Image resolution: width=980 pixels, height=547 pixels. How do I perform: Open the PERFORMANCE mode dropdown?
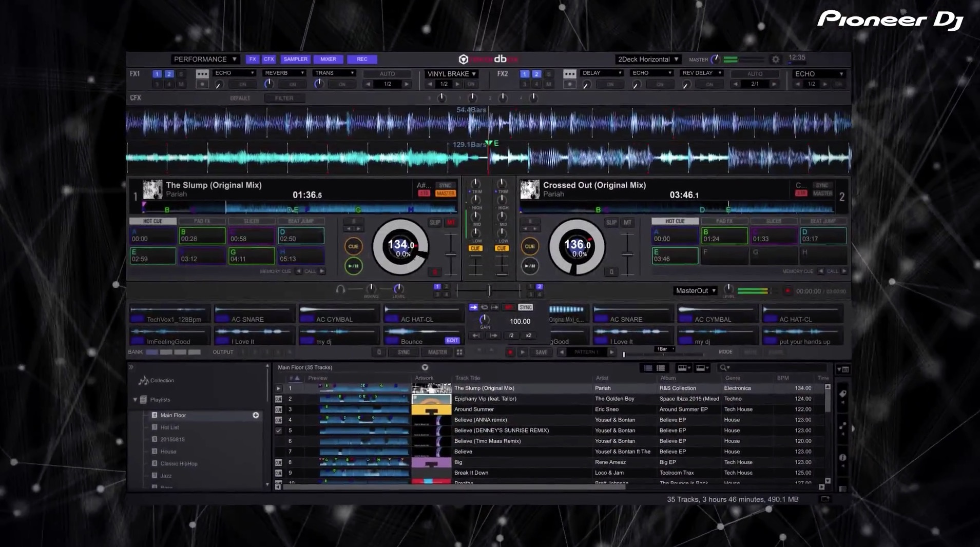205,60
